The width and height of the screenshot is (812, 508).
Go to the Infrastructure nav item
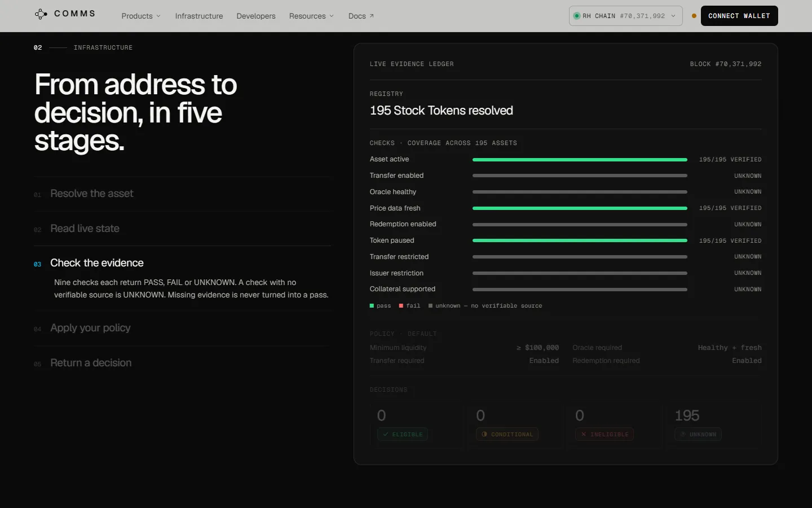pyautogui.click(x=199, y=16)
